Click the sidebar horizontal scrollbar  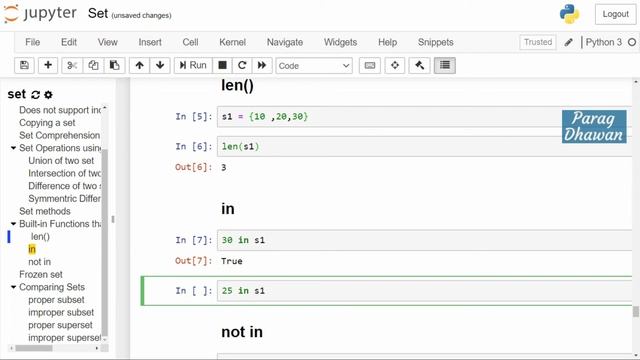34,348
